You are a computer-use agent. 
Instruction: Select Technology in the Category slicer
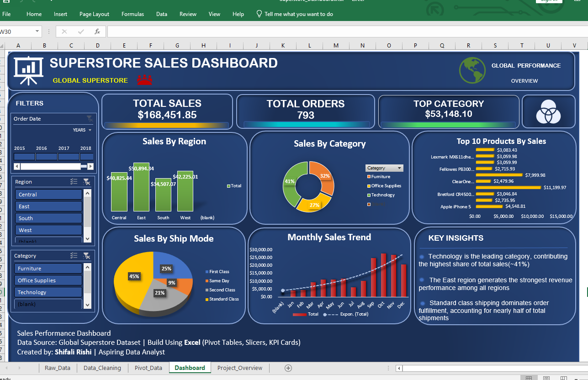[x=48, y=292]
